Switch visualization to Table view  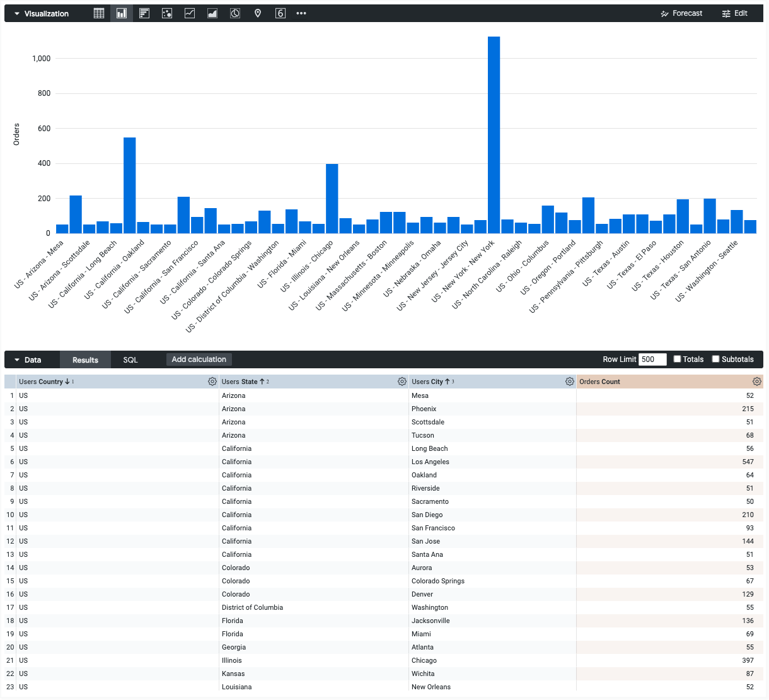[99, 13]
